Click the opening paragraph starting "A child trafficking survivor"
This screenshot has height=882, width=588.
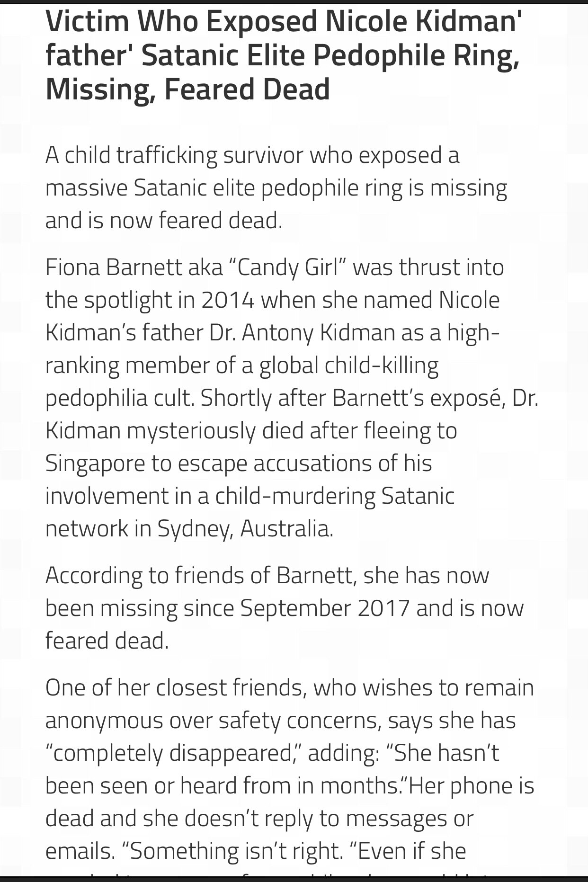pyautogui.click(x=276, y=187)
